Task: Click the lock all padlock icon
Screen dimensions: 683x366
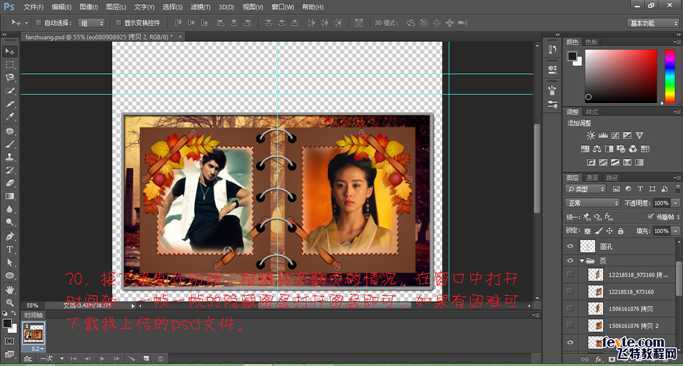Action: click(x=620, y=230)
